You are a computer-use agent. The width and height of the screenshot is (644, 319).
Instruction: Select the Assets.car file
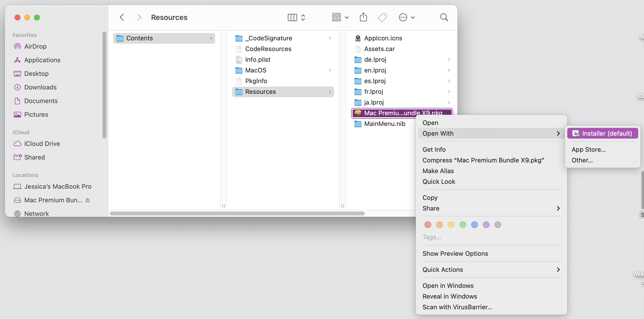(x=402, y=49)
